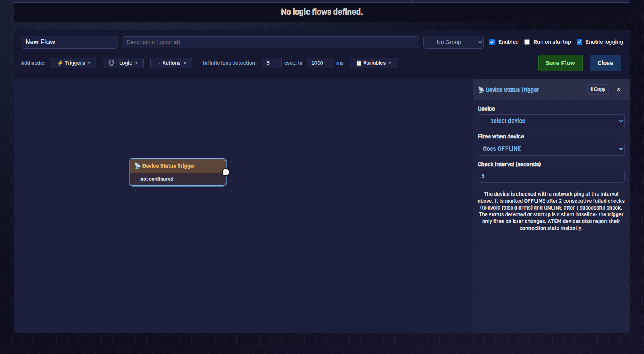This screenshot has width=644, height=354.
Task: Open the Logic node menu
Action: (123, 63)
